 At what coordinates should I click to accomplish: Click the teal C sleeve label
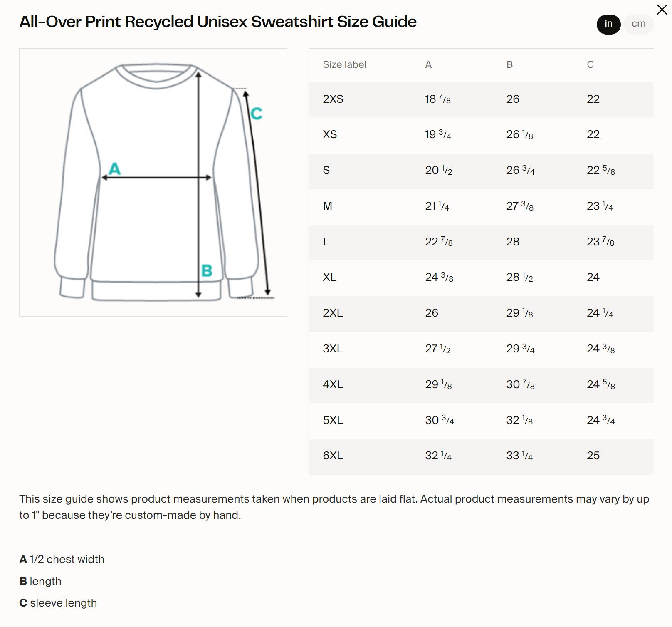256,114
